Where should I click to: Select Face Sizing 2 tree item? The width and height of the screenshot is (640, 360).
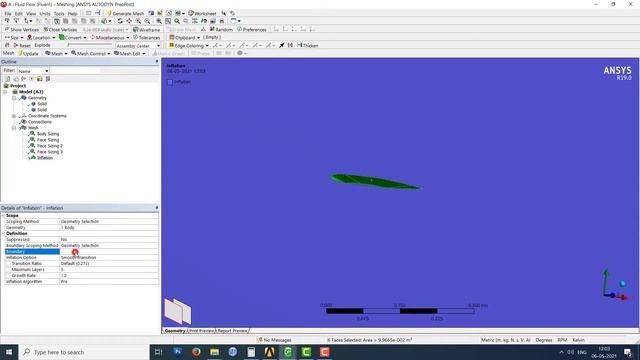50,146
